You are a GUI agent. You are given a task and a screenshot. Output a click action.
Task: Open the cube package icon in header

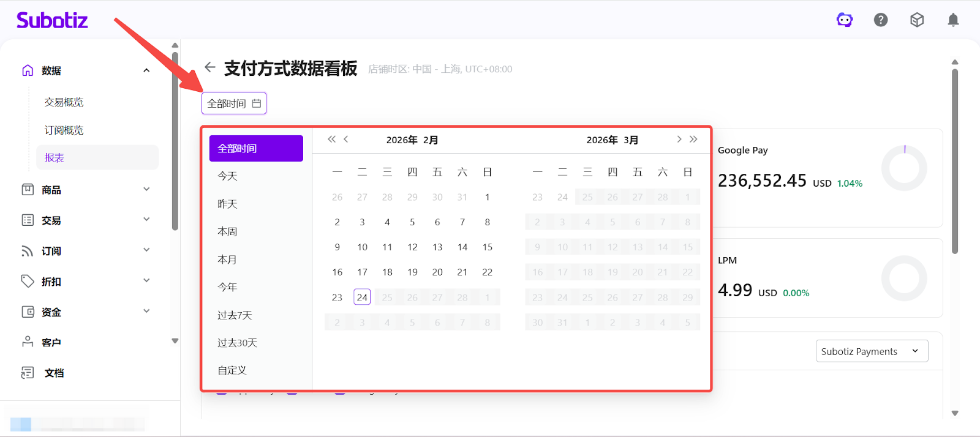pos(917,20)
